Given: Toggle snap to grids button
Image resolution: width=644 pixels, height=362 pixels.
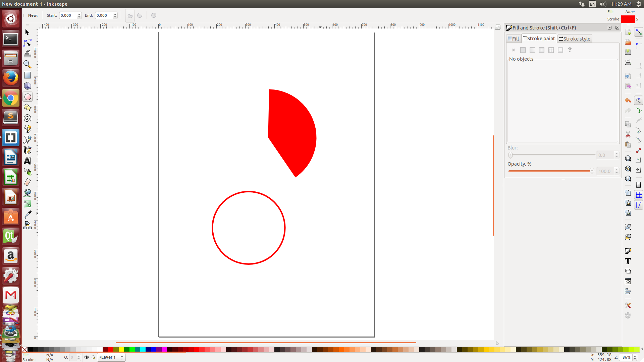Looking at the screenshot, I should [x=639, y=195].
